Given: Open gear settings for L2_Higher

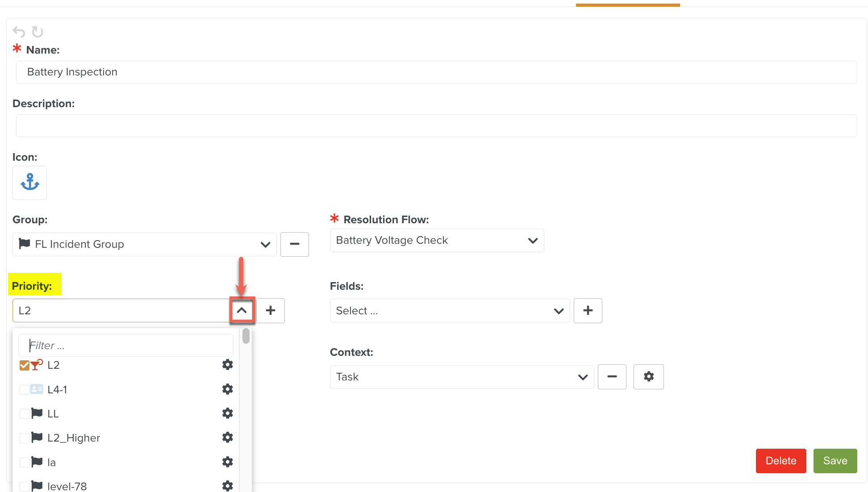Looking at the screenshot, I should [x=228, y=438].
